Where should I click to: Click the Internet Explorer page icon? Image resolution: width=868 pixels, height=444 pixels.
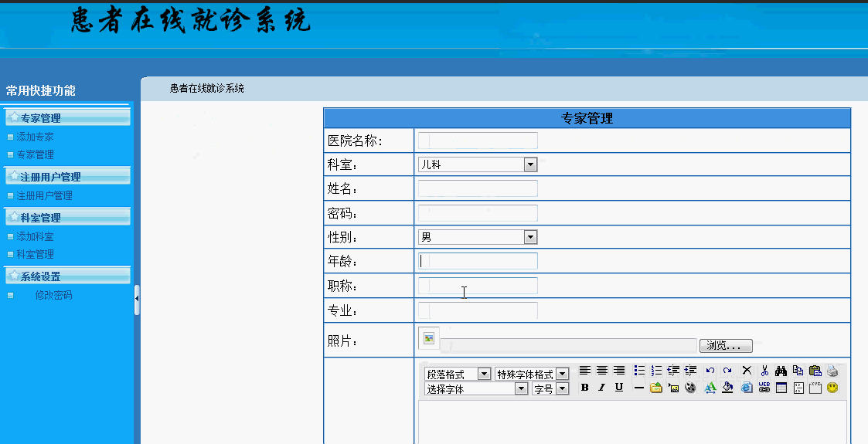tap(747, 388)
